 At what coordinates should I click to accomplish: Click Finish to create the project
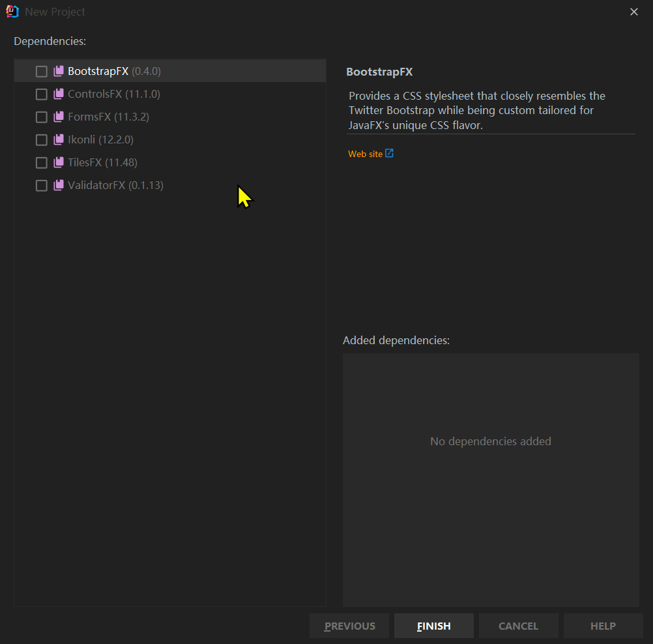pyautogui.click(x=433, y=626)
